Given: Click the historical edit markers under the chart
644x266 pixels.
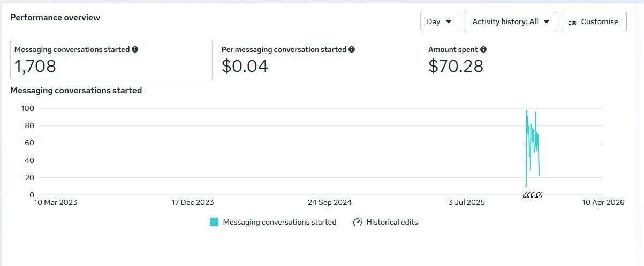Looking at the screenshot, I should [533, 195].
